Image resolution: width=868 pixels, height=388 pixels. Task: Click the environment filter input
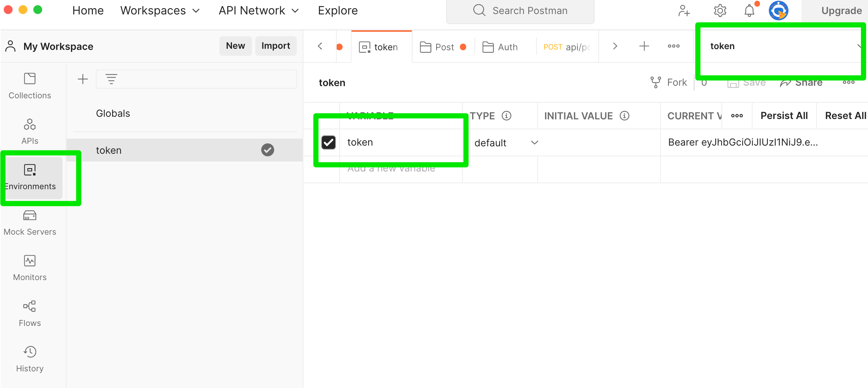(x=196, y=79)
